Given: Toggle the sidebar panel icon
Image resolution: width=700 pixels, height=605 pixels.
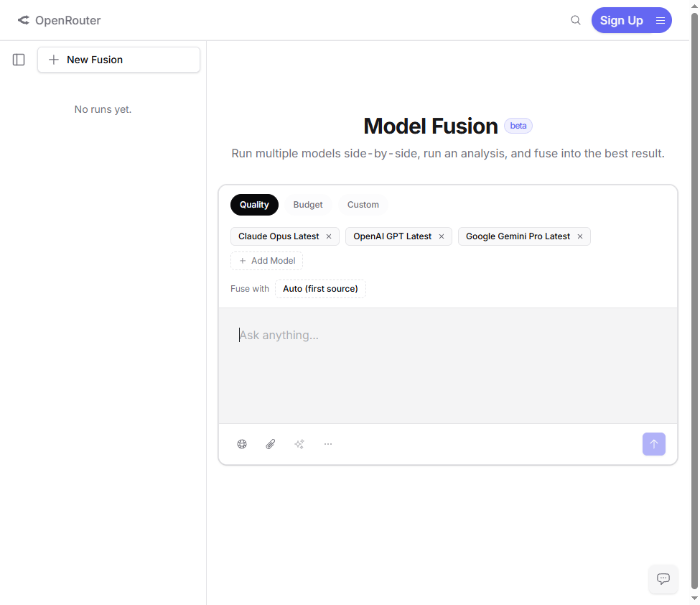Looking at the screenshot, I should pos(19,60).
